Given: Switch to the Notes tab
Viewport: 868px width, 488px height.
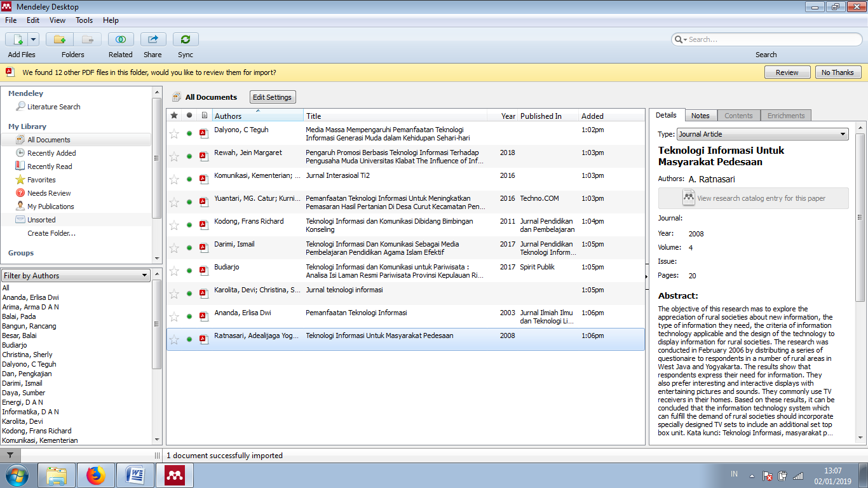Looking at the screenshot, I should click(x=700, y=116).
